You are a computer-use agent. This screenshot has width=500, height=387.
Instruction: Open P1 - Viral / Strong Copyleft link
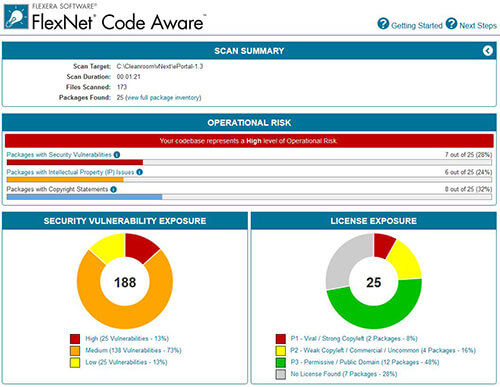[354, 339]
